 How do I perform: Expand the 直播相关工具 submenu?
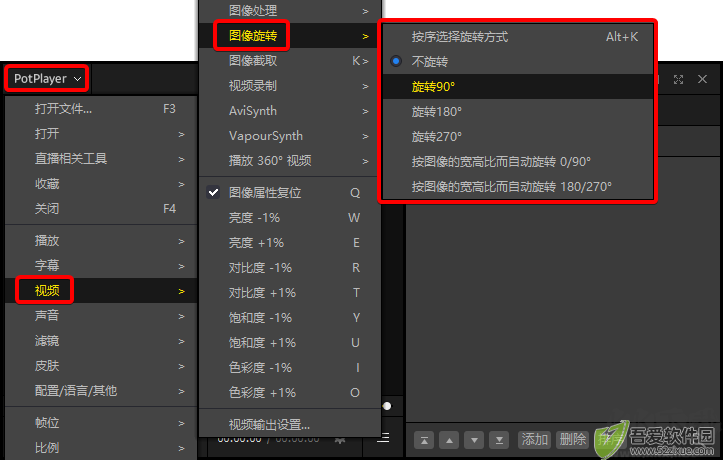101,159
